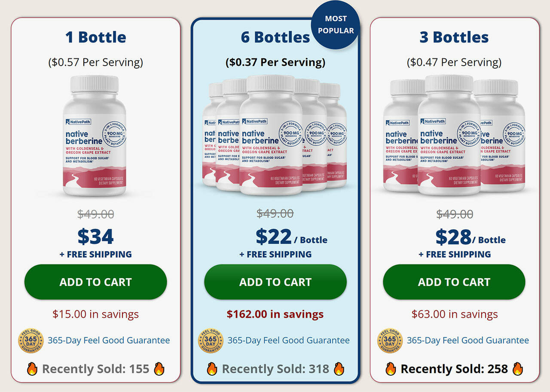Click the Most Popular badge
Screen dimensions: 550x392
point(336,25)
